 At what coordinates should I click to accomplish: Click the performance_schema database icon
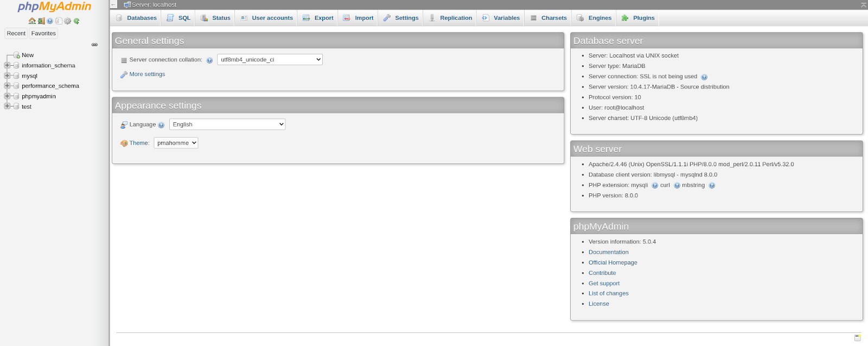[x=16, y=86]
